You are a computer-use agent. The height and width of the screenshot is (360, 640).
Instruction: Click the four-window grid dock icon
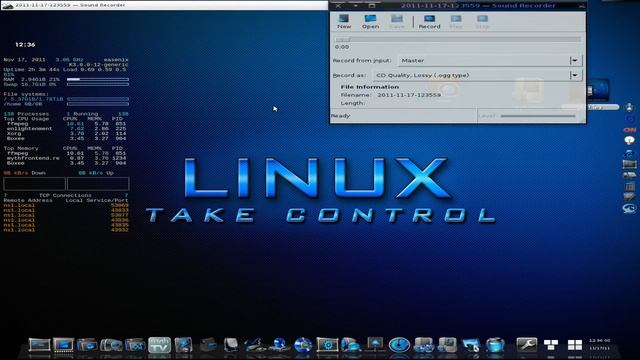[575, 345]
